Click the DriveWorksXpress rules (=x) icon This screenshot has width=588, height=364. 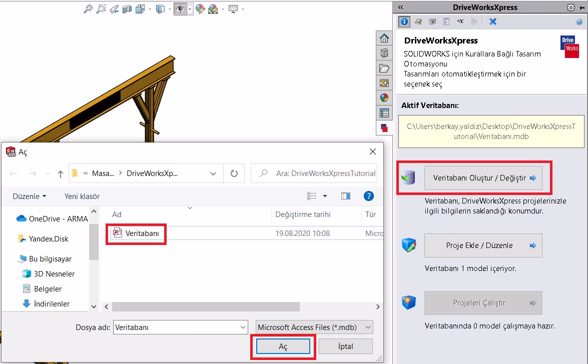460,21
